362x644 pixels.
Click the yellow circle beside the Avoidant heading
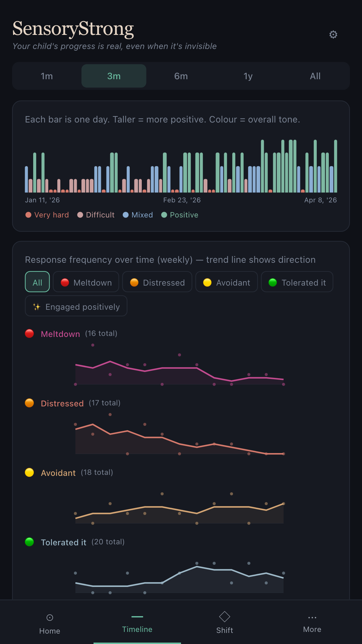(29, 473)
